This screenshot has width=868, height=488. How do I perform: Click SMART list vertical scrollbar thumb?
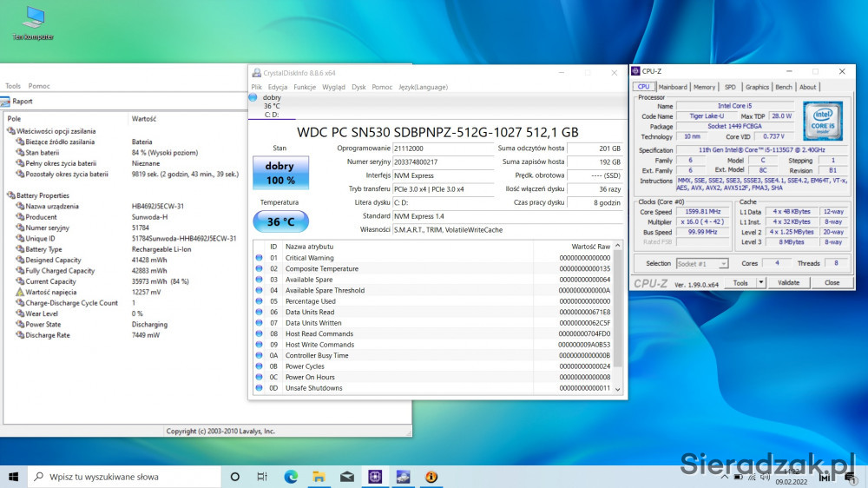(618, 308)
